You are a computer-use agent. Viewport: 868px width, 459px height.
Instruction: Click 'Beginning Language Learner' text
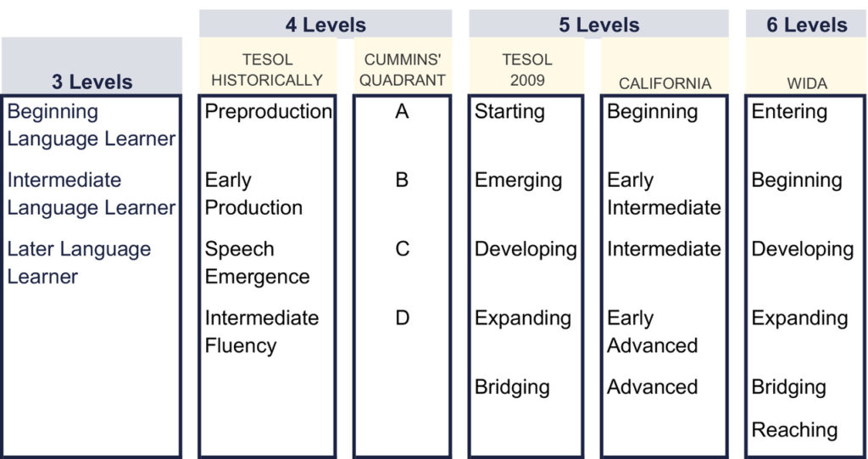(91, 125)
